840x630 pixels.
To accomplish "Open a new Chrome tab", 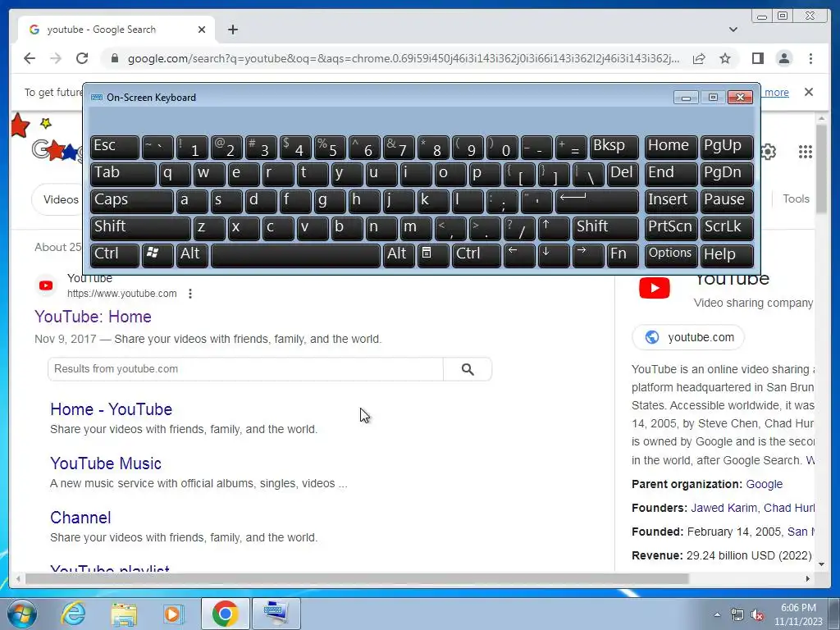I will [232, 30].
